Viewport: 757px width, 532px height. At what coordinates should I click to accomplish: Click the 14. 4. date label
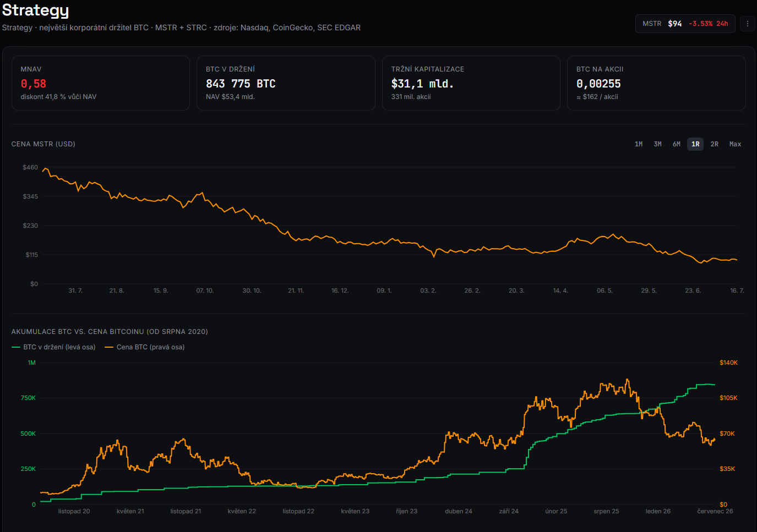tap(560, 290)
